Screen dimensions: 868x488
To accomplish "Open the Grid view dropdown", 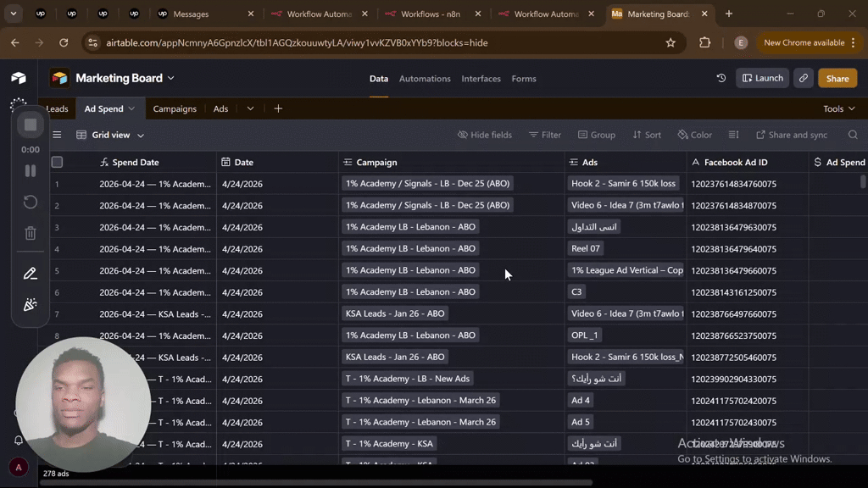I will (x=110, y=135).
